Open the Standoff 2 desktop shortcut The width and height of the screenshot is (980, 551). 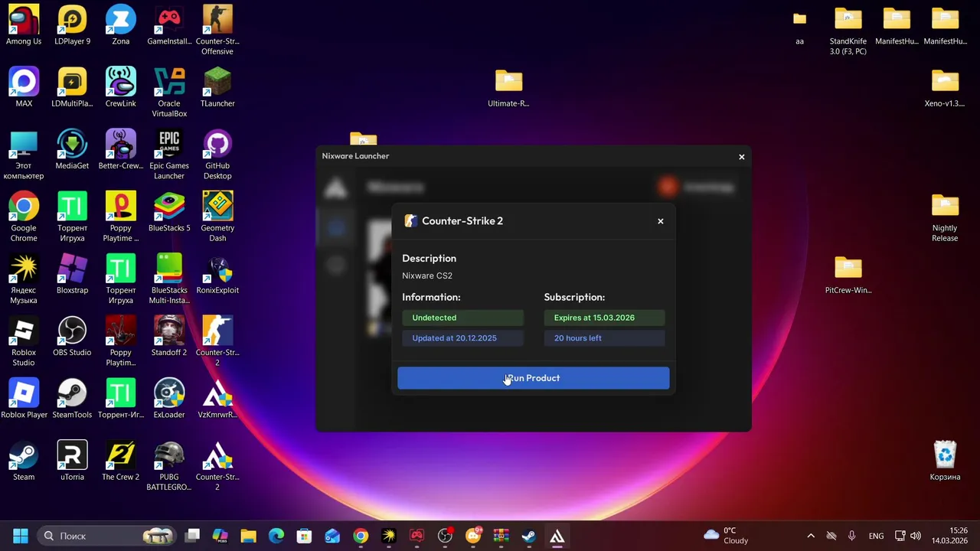click(x=169, y=337)
